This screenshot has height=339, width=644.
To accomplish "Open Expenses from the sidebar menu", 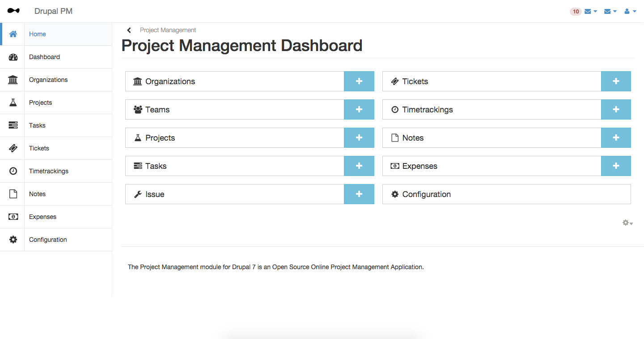I will [x=43, y=217].
